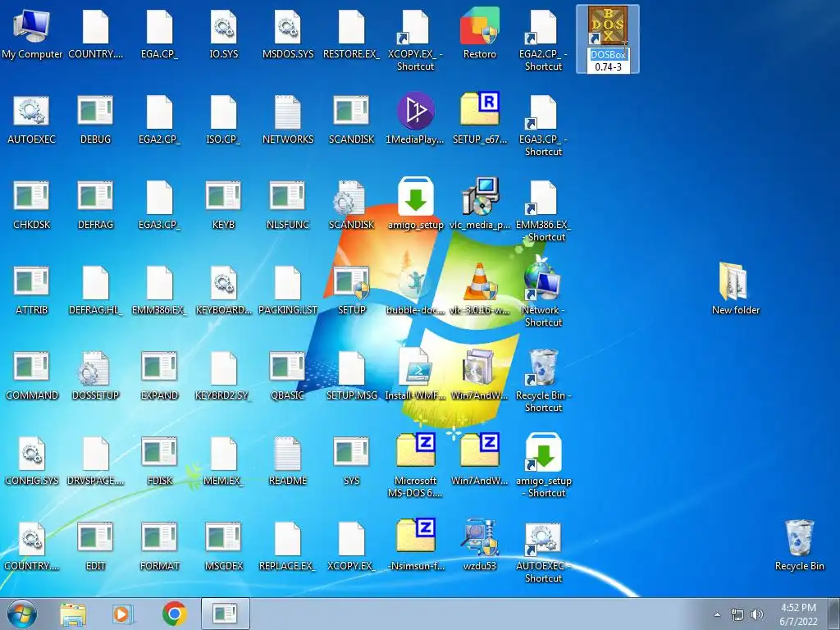Select the MEM.EX_ file icon

pyautogui.click(x=223, y=453)
